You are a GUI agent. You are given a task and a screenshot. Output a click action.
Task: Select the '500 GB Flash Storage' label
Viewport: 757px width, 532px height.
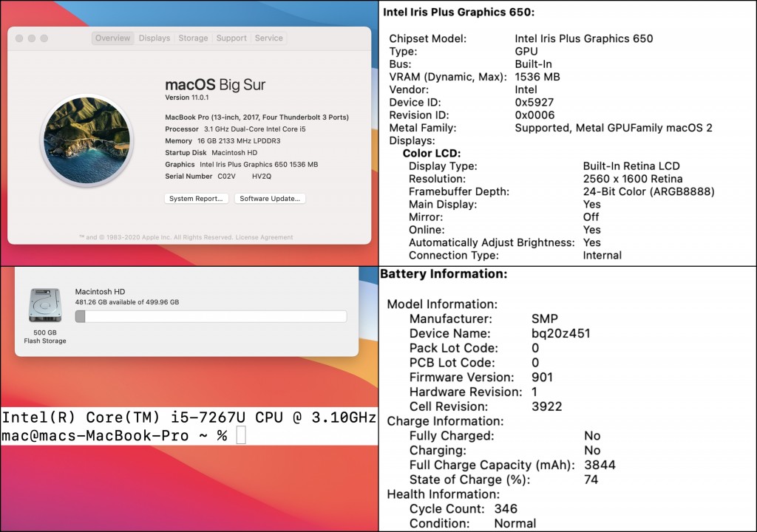[45, 336]
